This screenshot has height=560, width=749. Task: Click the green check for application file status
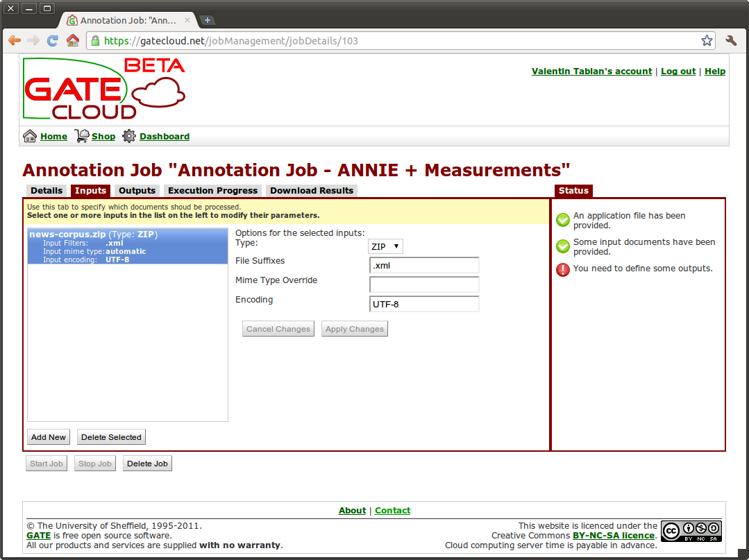[563, 220]
